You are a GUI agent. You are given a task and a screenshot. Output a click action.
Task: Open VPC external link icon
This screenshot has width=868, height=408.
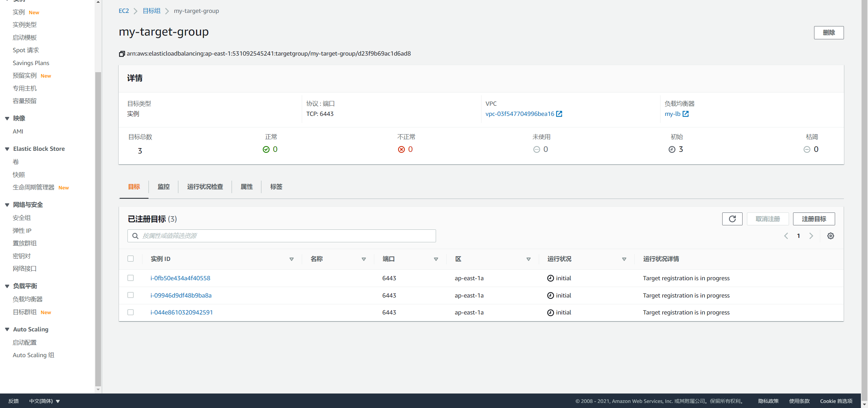point(559,114)
